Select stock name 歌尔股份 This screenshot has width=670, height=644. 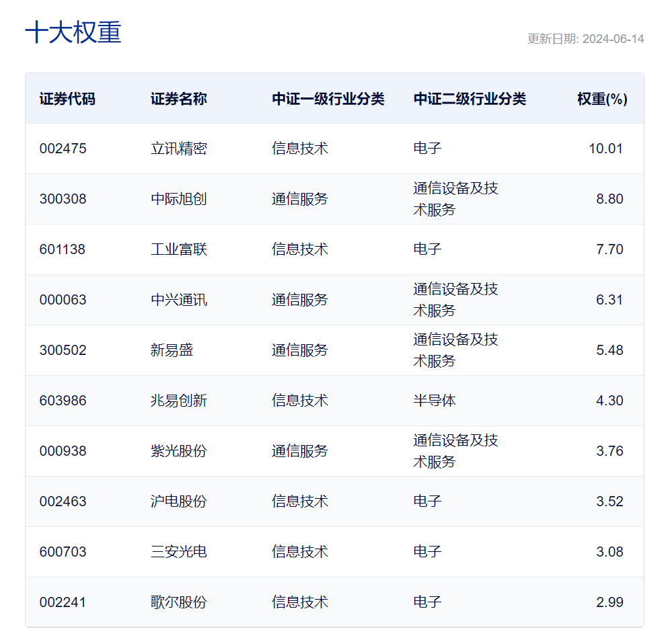179,602
